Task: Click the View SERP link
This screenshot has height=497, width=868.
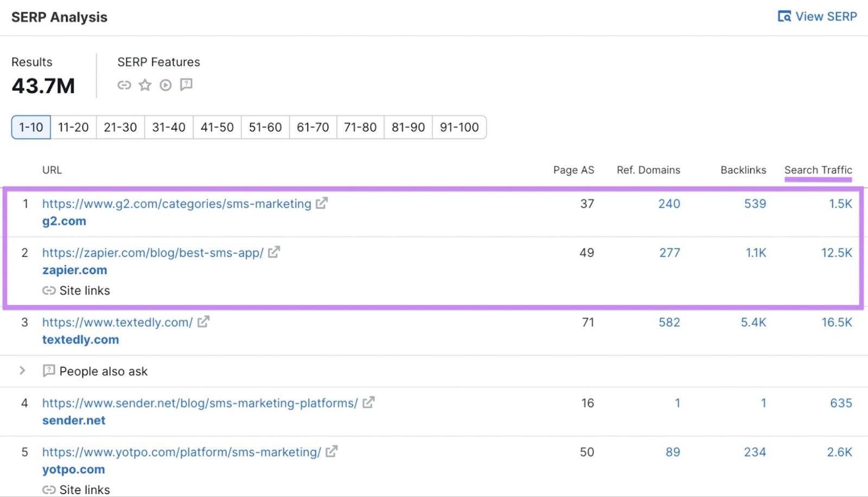Action: [825, 17]
